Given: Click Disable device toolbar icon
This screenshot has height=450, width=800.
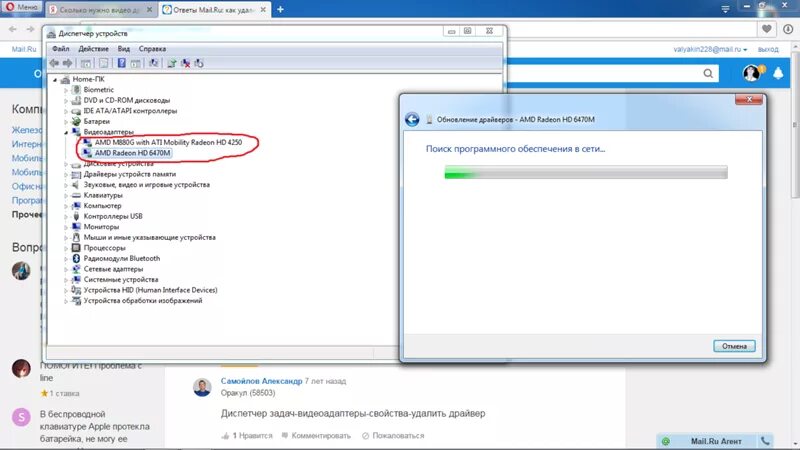Looking at the screenshot, I should coord(199,63).
